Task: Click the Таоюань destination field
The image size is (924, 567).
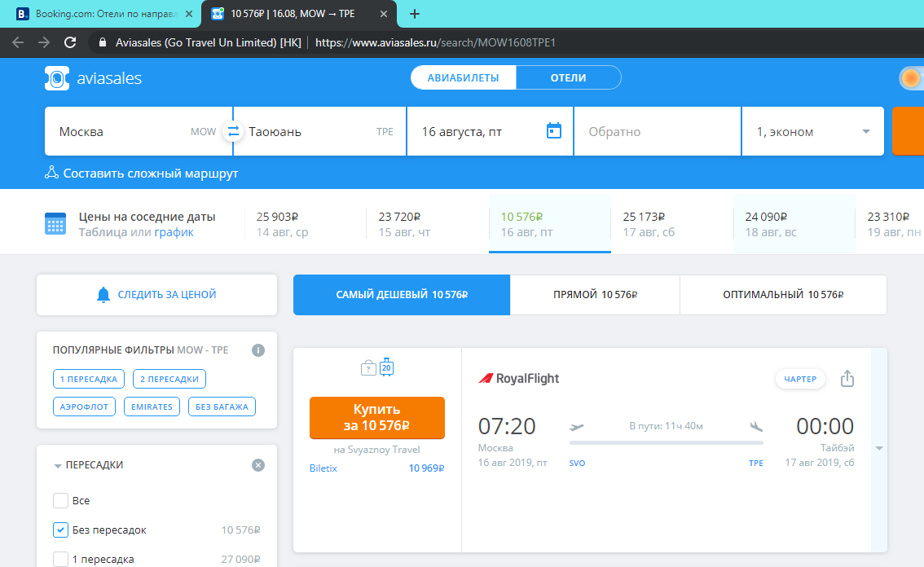Action: (x=320, y=131)
